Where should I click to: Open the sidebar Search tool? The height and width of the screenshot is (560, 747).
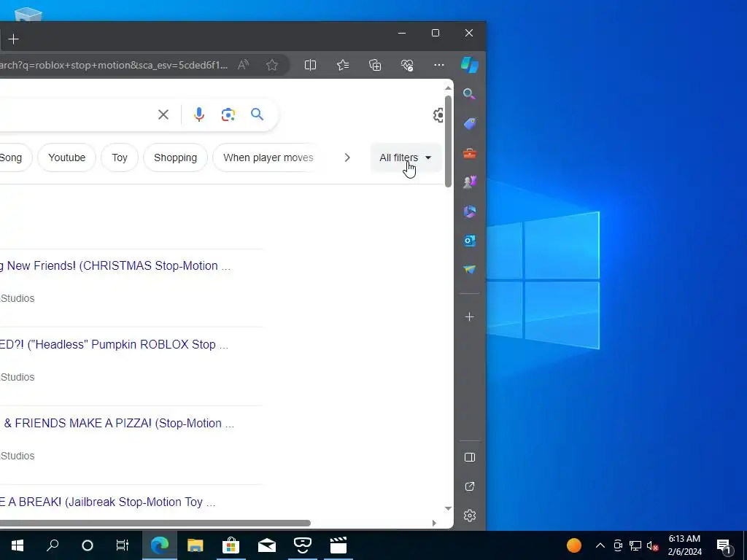(x=469, y=94)
